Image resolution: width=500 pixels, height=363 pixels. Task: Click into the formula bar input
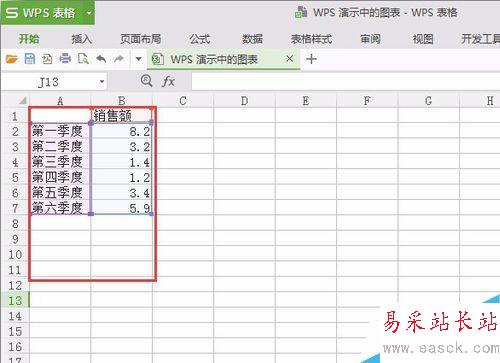(x=345, y=82)
